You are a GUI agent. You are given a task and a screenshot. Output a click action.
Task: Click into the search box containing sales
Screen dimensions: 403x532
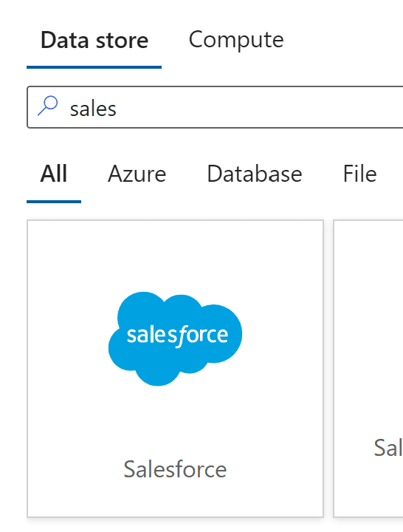[215, 107]
